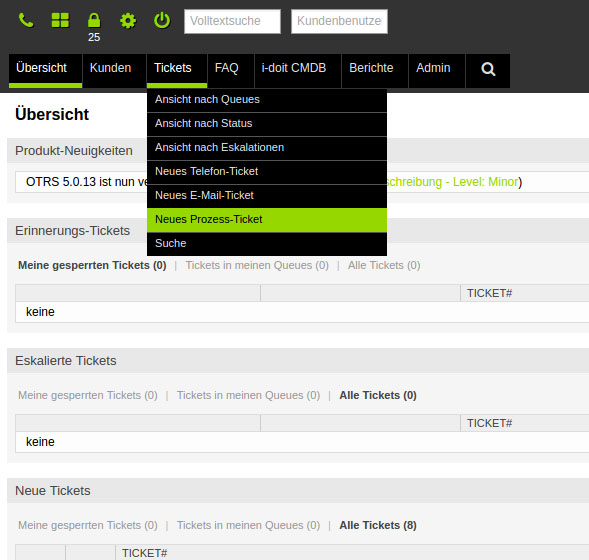Click Suche in the Tickets dropdown
The height and width of the screenshot is (560, 589).
click(267, 243)
